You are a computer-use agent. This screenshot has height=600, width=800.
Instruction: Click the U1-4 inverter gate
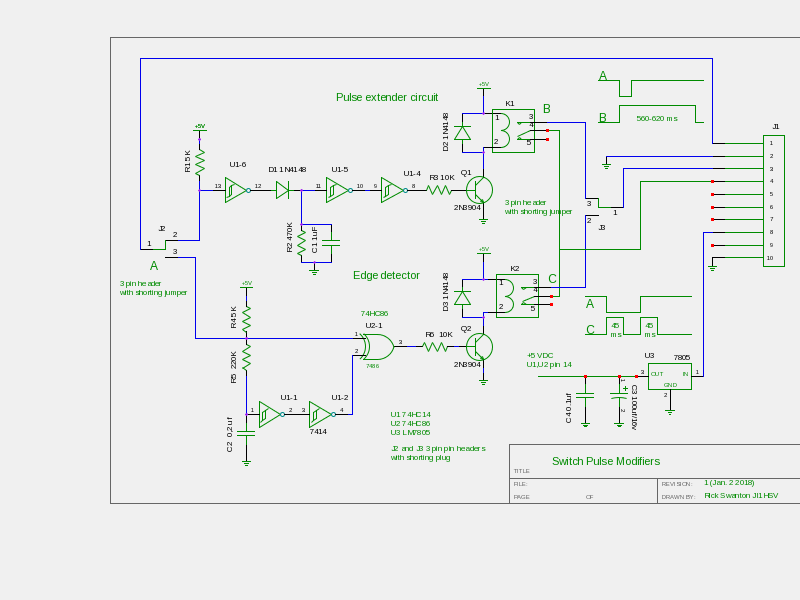click(392, 189)
